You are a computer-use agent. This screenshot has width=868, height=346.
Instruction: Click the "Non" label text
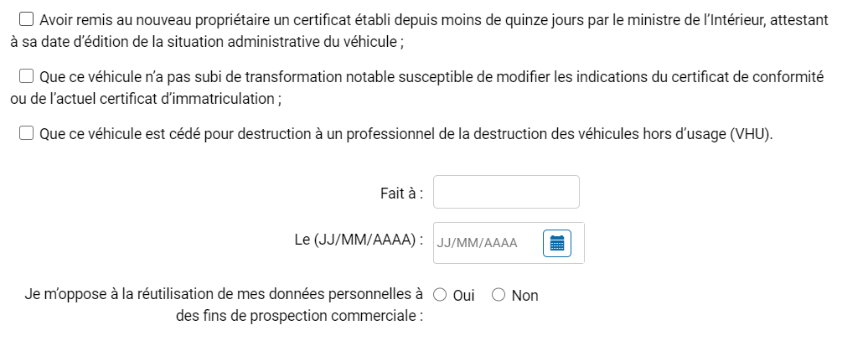tap(524, 296)
